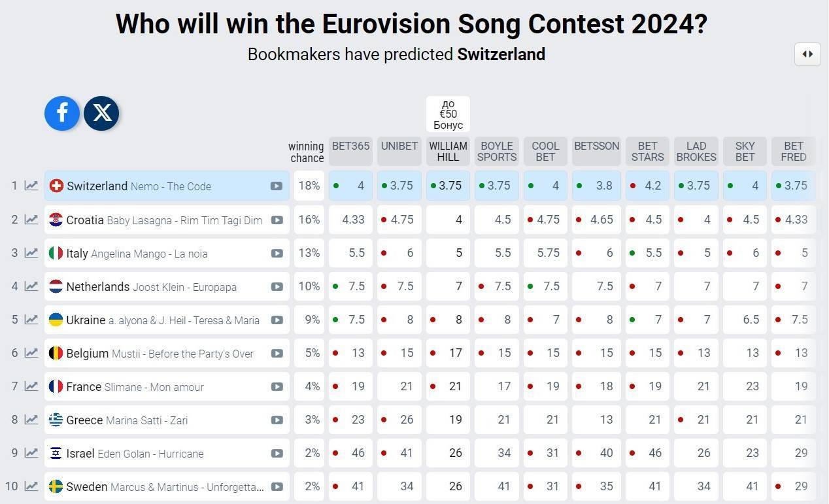
Task: Select France's BET365 odds of 19
Action: 351,386
